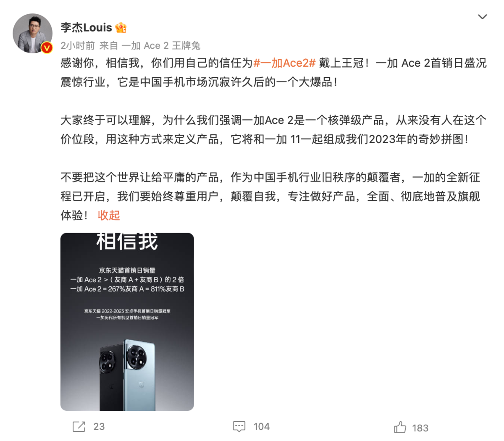504x441 pixels.
Task: Click the repost count 23
Action: 99,427
